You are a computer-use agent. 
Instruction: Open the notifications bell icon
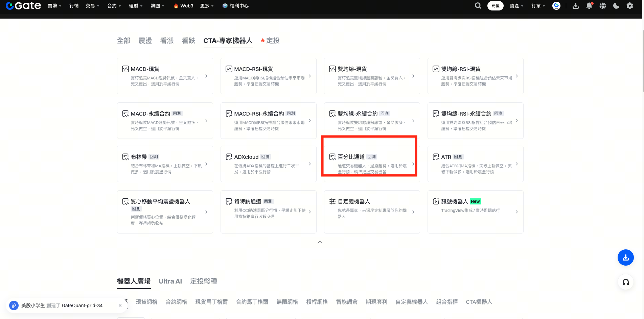tap(589, 6)
